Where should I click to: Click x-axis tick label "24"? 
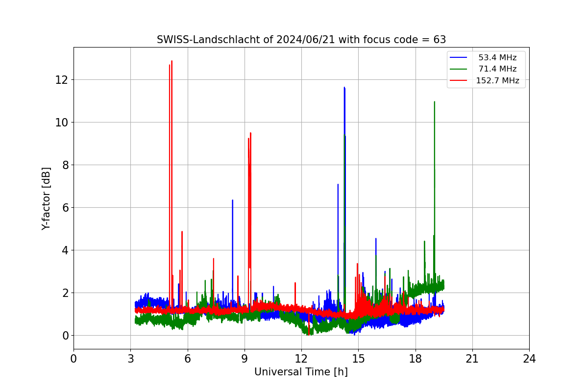coord(529,359)
